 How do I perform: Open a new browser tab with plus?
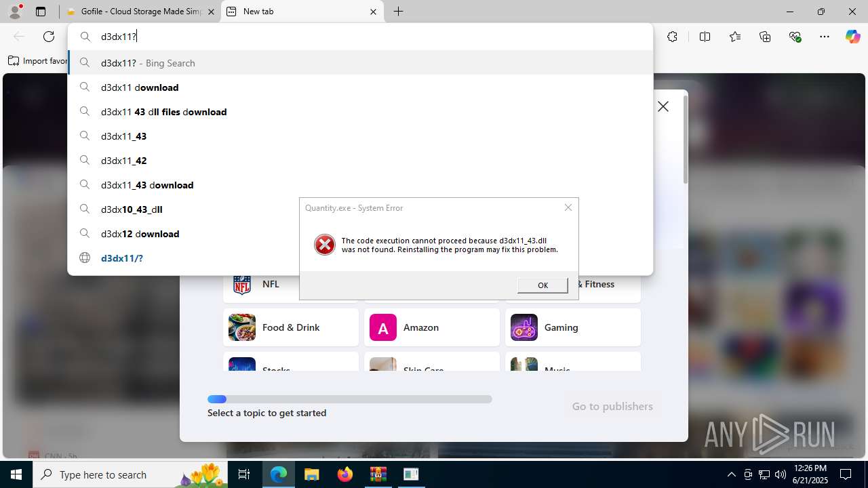[399, 12]
